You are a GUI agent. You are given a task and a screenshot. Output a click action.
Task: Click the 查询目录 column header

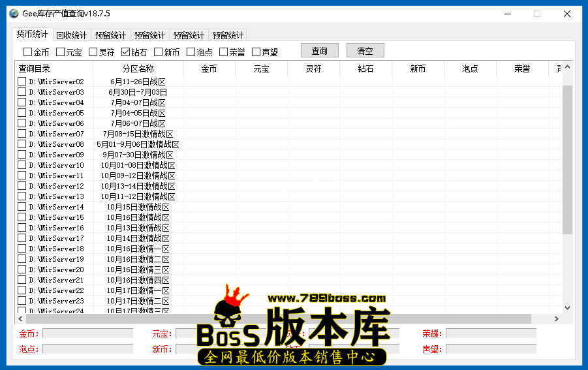[54, 69]
